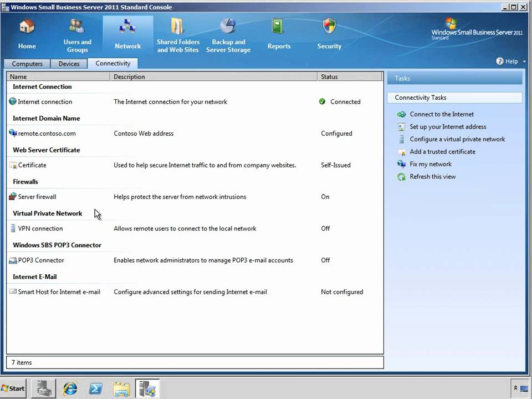Click the Certificate row icon
This screenshot has width=532, height=399.
tap(13, 165)
